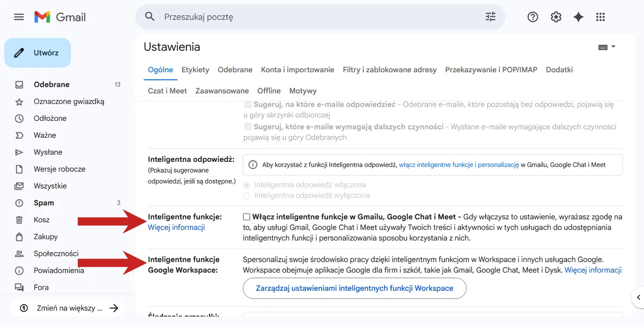
Task: Click the Społeczności people icon
Action: (19, 254)
